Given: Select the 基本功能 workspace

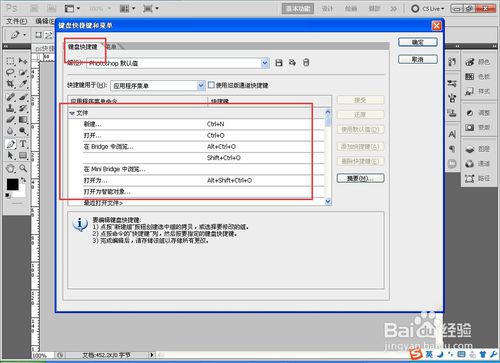Looking at the screenshot, I should coord(298,9).
